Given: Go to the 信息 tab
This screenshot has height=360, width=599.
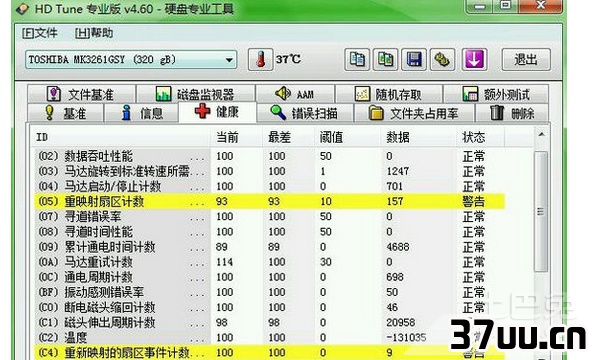Looking at the screenshot, I should (141, 113).
